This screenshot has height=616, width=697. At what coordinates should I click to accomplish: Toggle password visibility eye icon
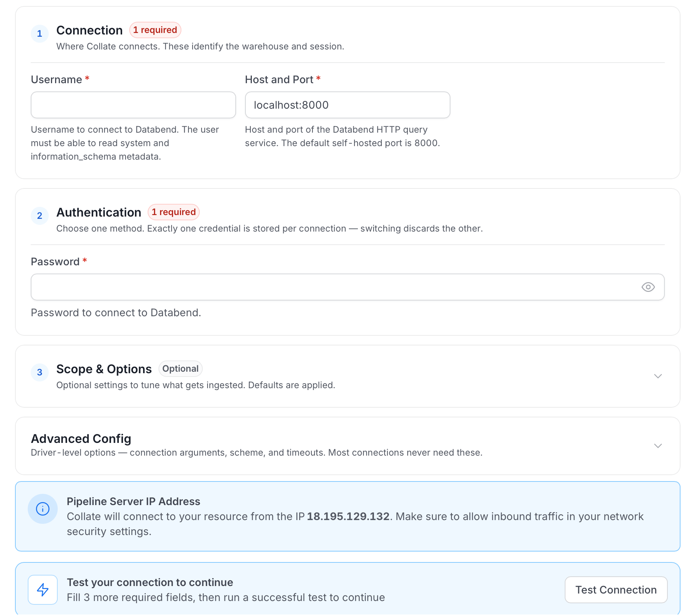[x=648, y=287]
